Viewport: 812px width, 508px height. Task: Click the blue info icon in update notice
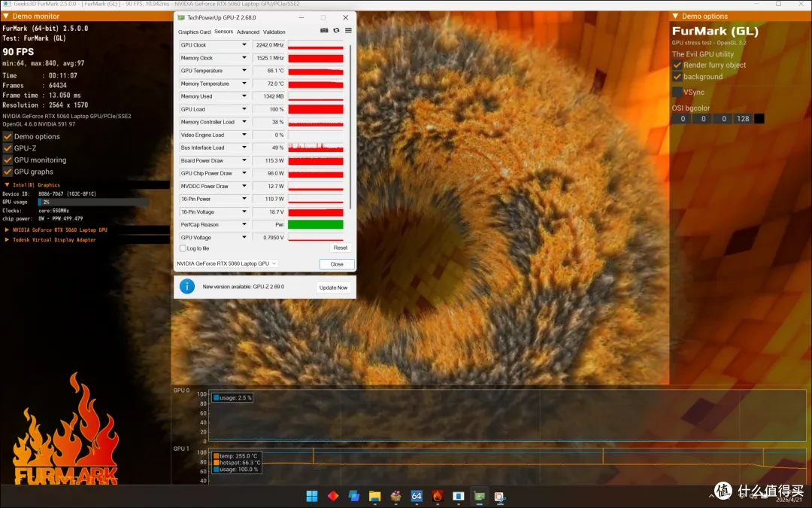(x=187, y=286)
